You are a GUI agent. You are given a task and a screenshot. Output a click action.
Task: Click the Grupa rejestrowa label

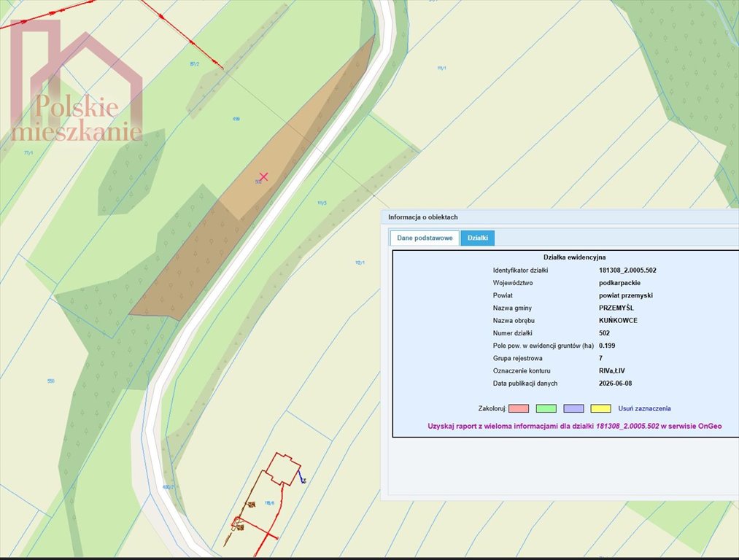pyautogui.click(x=517, y=359)
